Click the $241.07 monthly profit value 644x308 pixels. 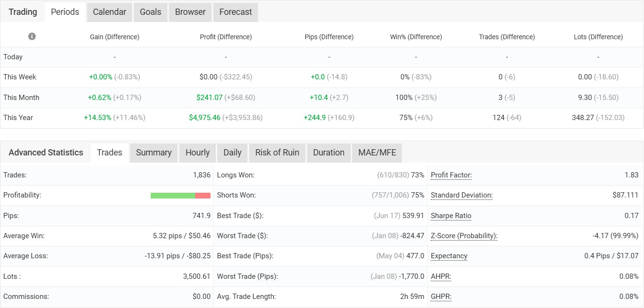210,98
